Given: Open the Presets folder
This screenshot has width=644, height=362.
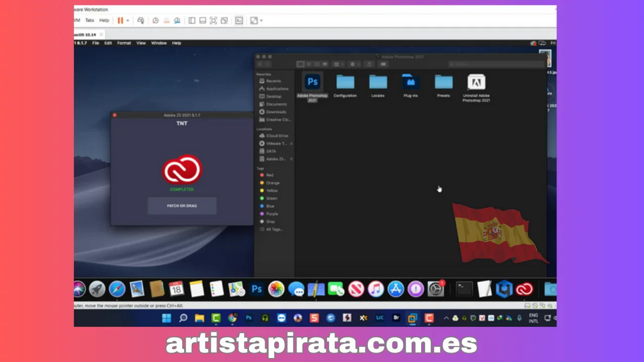Looking at the screenshot, I should [x=443, y=82].
